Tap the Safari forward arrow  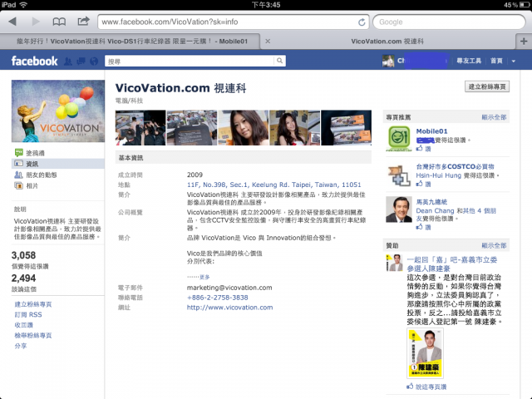35,22
